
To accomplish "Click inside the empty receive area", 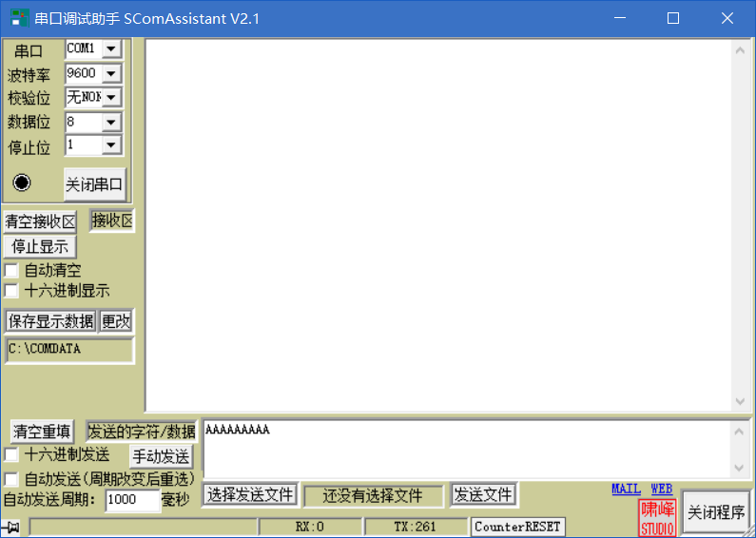I will click(437, 225).
